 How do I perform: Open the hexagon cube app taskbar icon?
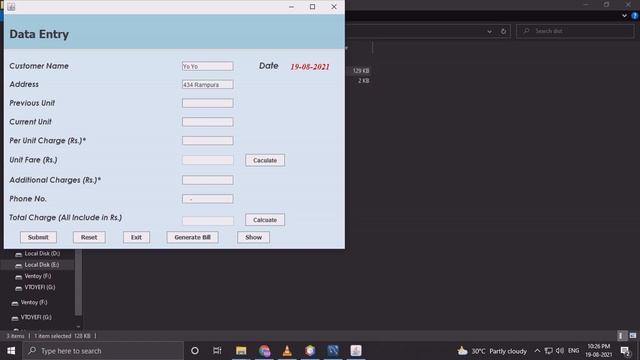pos(310,351)
